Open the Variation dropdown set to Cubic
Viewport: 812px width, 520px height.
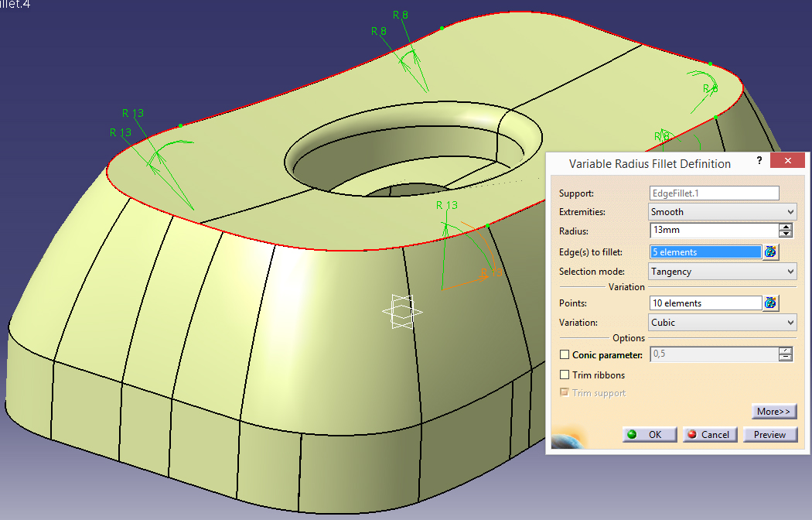722,323
